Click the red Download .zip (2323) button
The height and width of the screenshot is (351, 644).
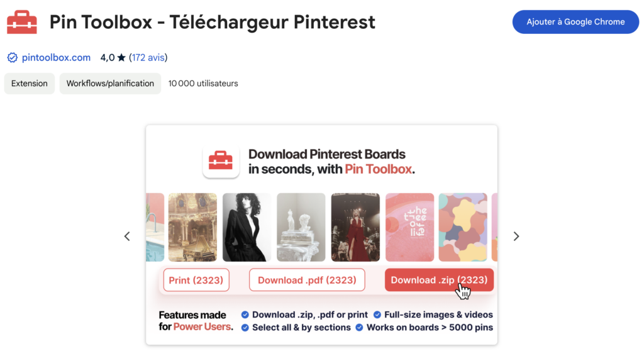point(439,280)
